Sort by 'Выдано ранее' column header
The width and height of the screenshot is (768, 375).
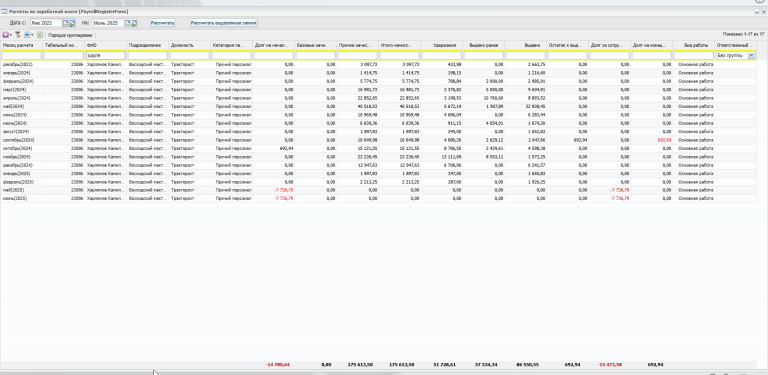click(483, 45)
